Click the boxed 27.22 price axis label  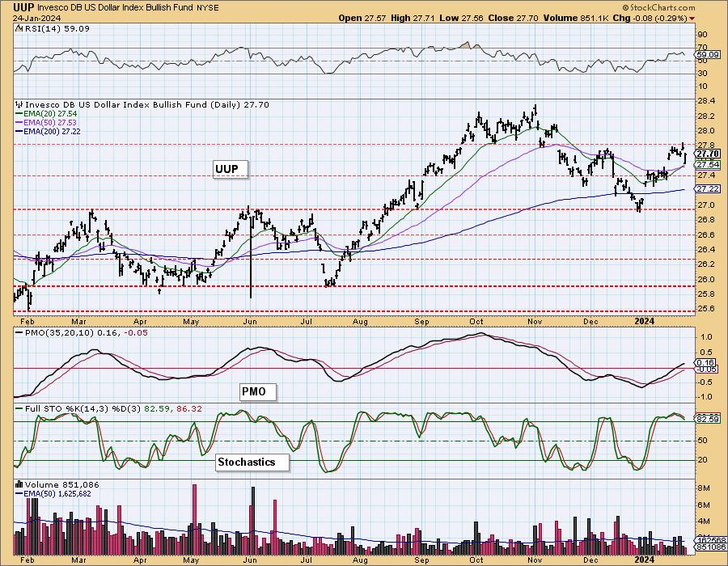click(x=708, y=189)
